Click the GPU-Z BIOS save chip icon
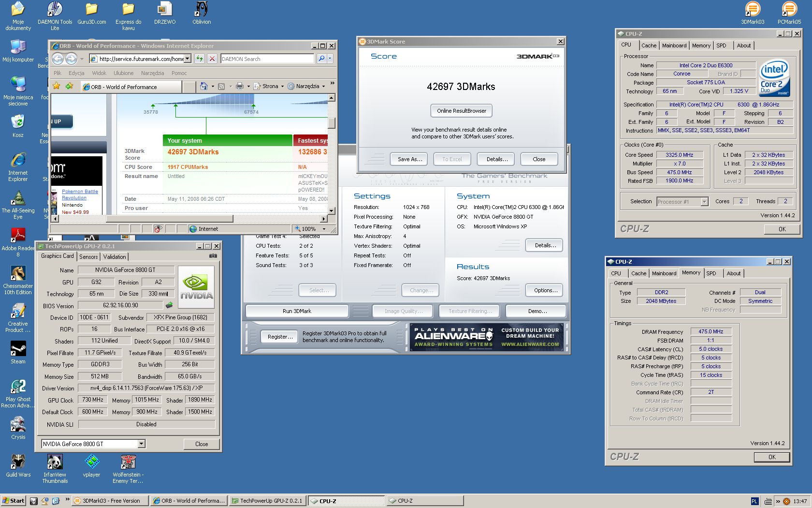 coord(169,305)
